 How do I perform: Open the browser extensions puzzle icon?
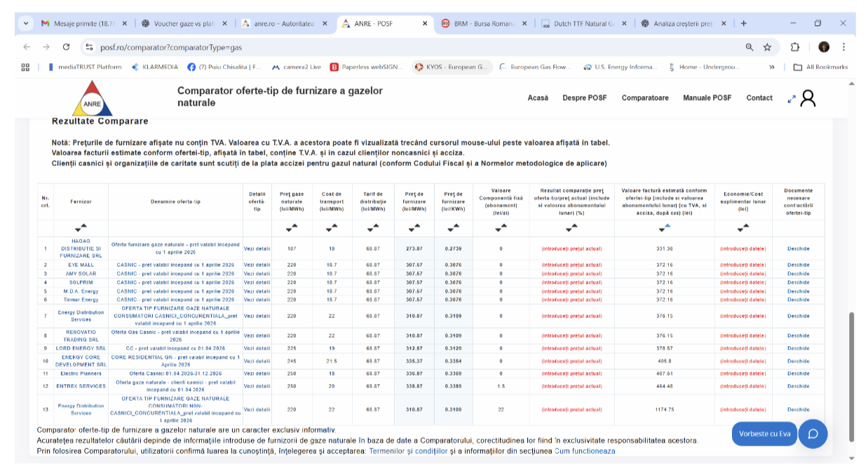795,47
